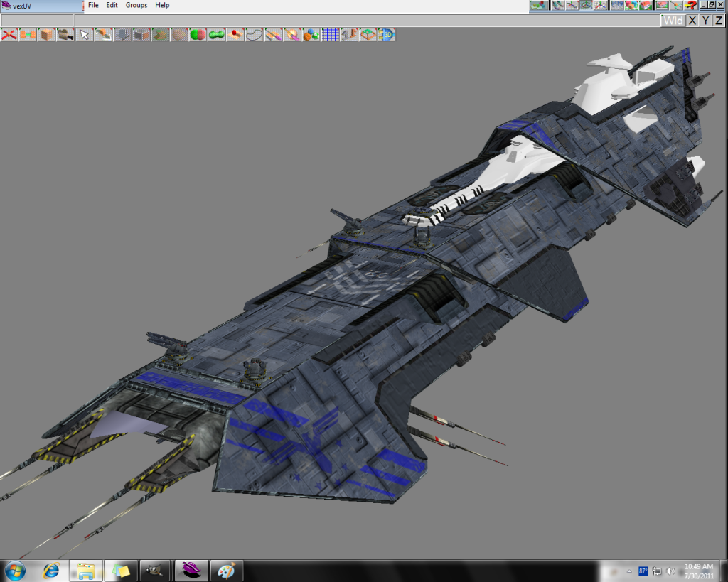Open the Edit menu
728x582 pixels.
pyautogui.click(x=112, y=5)
